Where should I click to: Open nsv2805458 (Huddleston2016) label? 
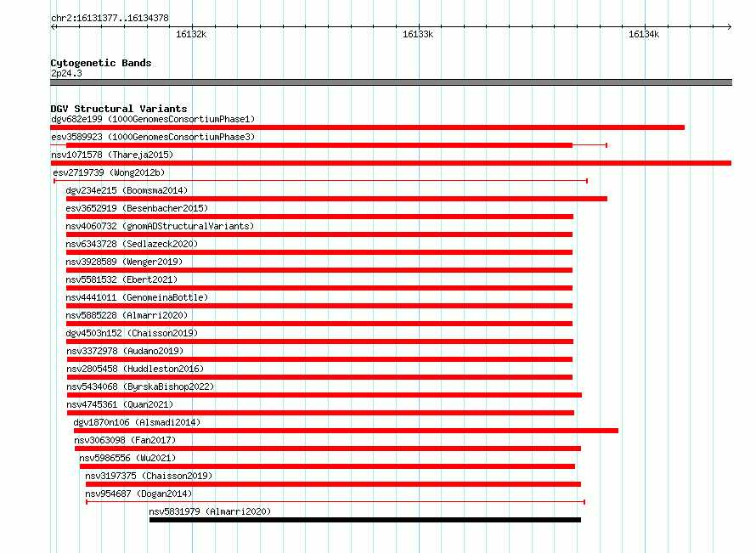pyautogui.click(x=135, y=369)
